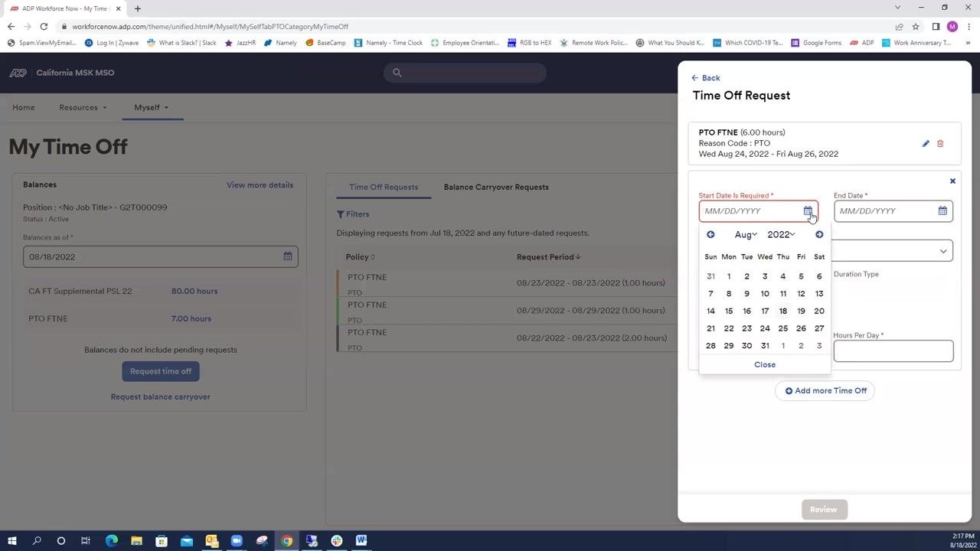Open the Balances as of calendar icon

click(x=288, y=256)
